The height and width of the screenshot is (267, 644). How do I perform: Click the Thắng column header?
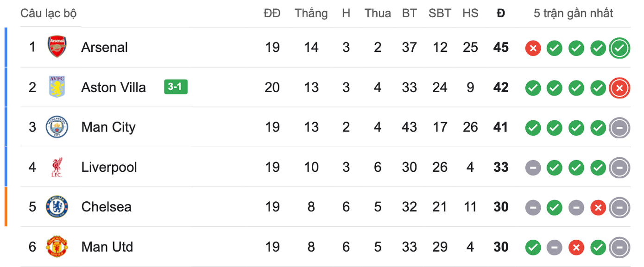[x=311, y=13]
